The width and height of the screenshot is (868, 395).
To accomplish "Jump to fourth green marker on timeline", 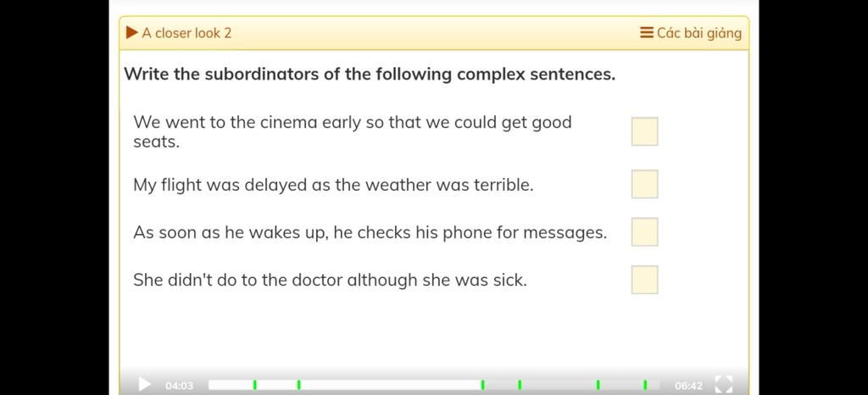I will point(520,385).
